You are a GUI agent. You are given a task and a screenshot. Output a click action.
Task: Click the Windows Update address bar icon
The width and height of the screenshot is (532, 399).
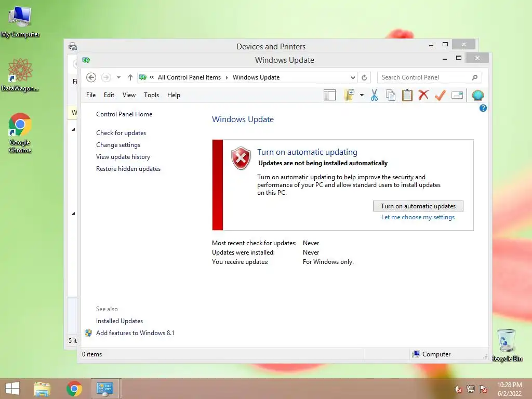(x=143, y=77)
